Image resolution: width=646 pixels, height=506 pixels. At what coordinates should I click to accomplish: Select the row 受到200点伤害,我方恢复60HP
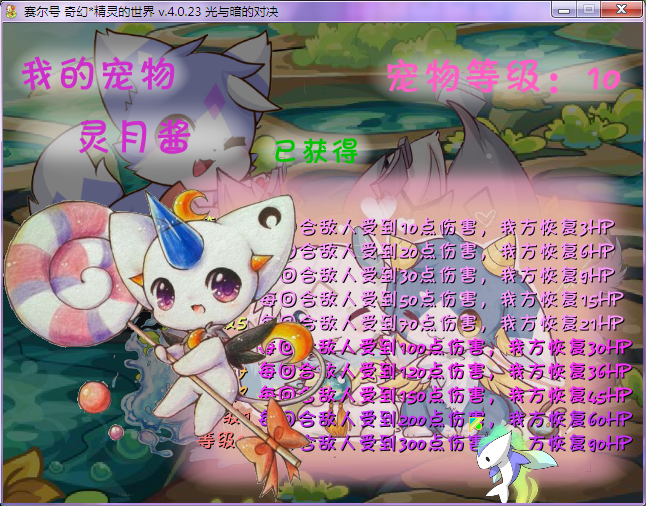point(445,419)
